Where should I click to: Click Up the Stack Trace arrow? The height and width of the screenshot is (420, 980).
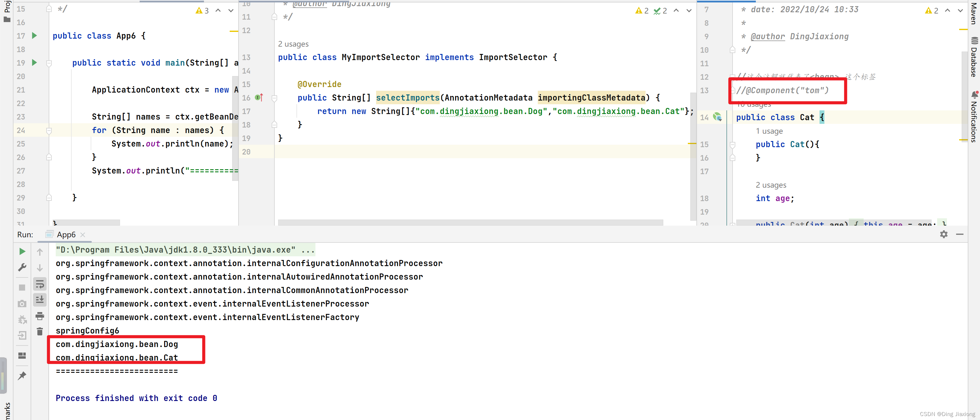(x=40, y=252)
